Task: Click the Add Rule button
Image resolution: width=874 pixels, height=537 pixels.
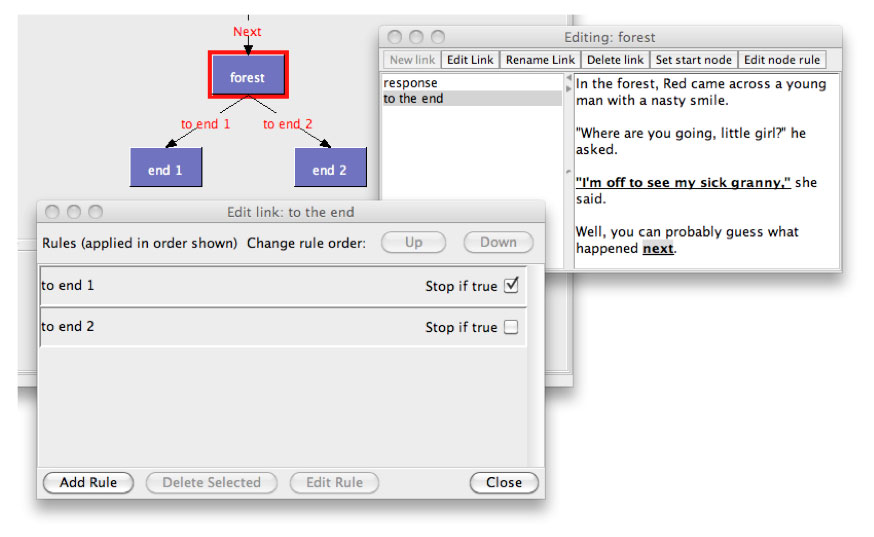Action: click(88, 482)
